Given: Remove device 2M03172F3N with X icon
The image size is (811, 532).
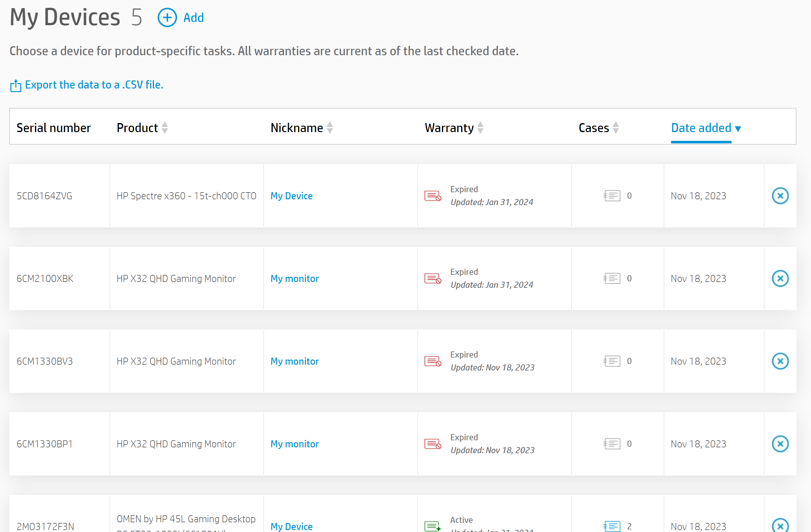Looking at the screenshot, I should pos(780,526).
